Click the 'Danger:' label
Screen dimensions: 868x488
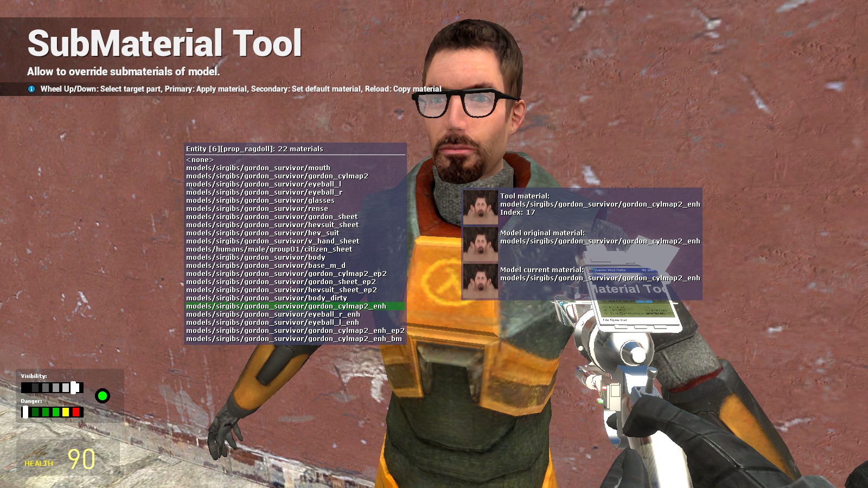point(31,401)
